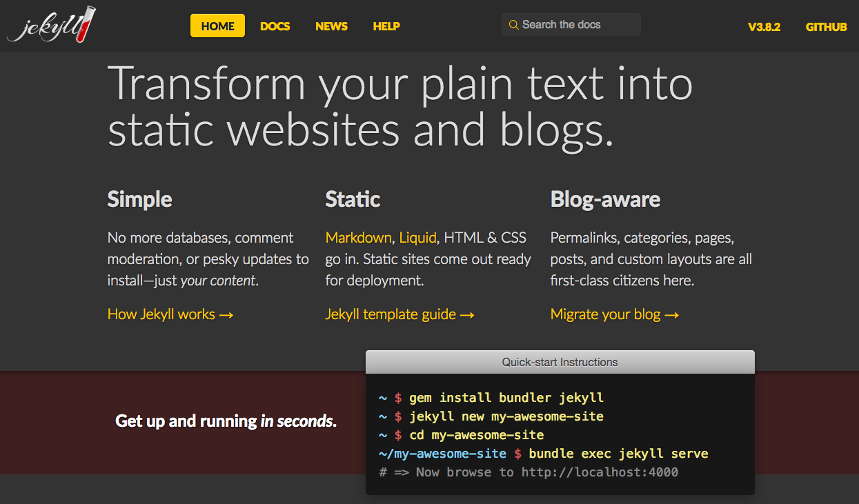Click Get up and running in seconds

(226, 421)
